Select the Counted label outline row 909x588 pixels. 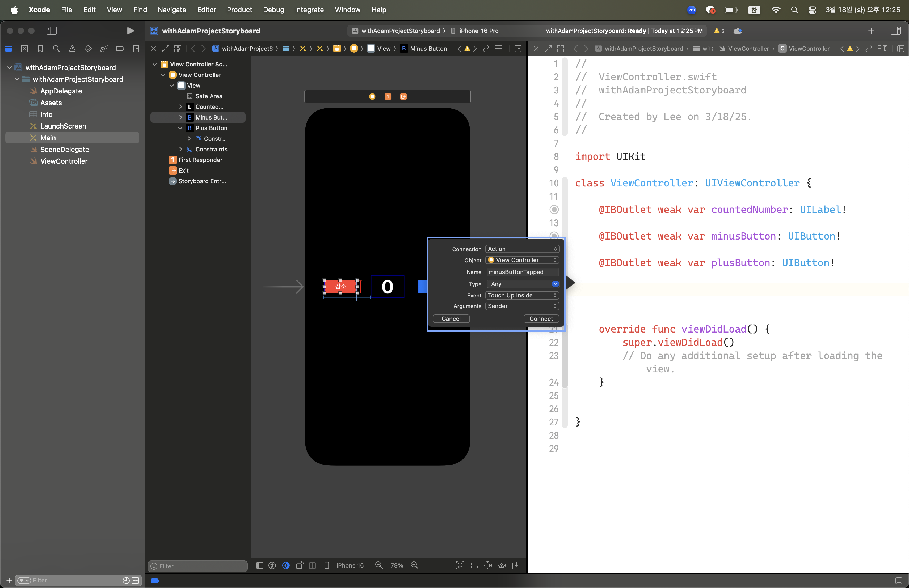198,107
